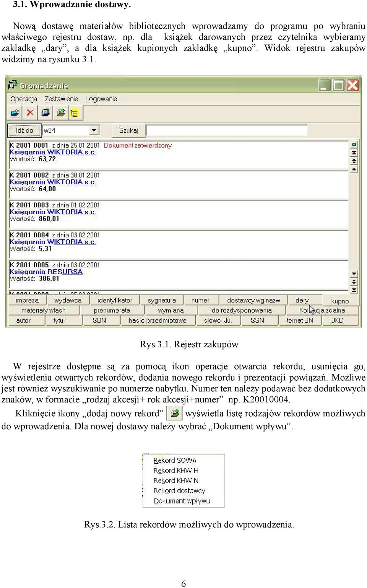Click the top marker icon on the list scrollbar
Screen dimensions: 367x588
(354, 145)
